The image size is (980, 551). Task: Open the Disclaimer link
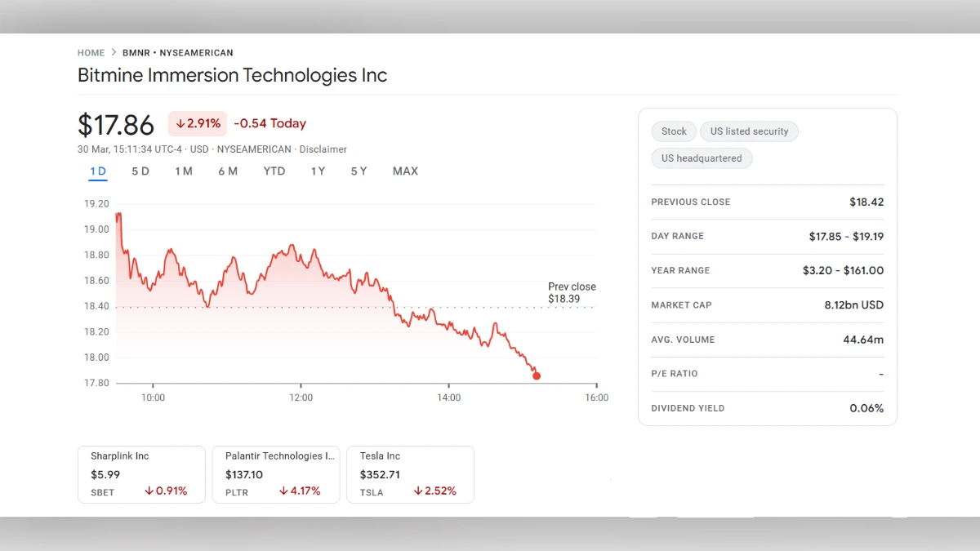[323, 149]
